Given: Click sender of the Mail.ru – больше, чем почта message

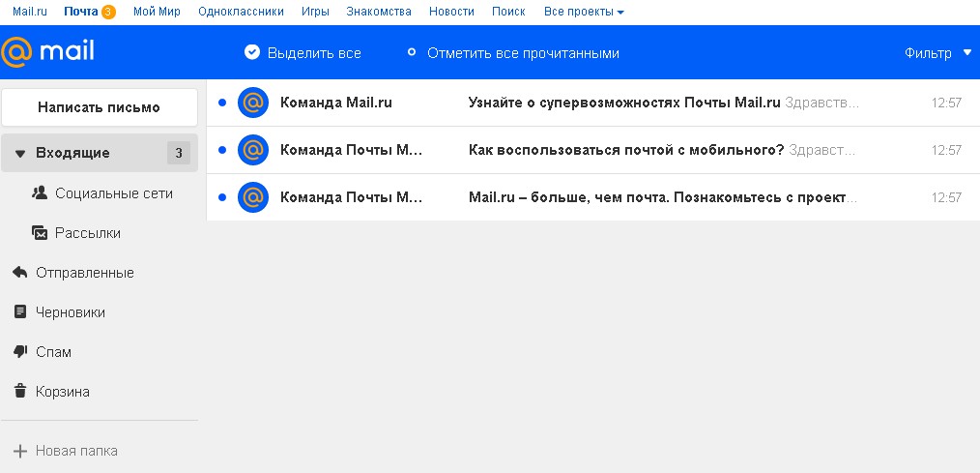Looking at the screenshot, I should 351,197.
